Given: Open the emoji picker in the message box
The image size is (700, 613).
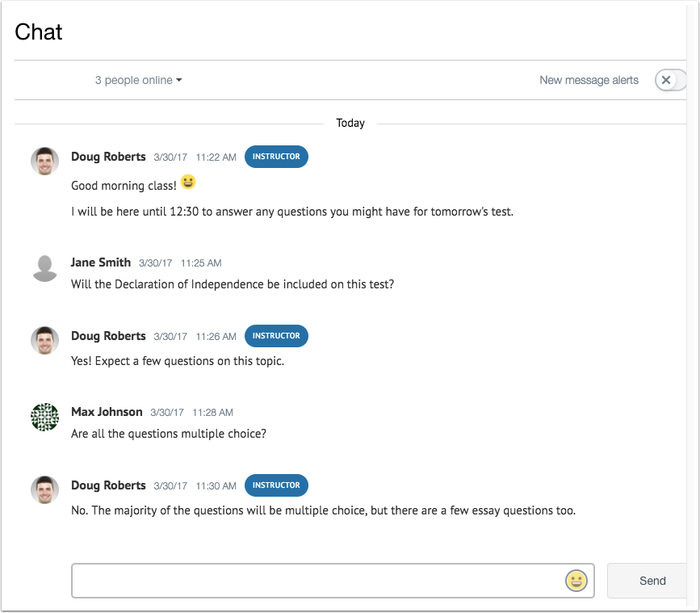Looking at the screenshot, I should click(x=576, y=580).
